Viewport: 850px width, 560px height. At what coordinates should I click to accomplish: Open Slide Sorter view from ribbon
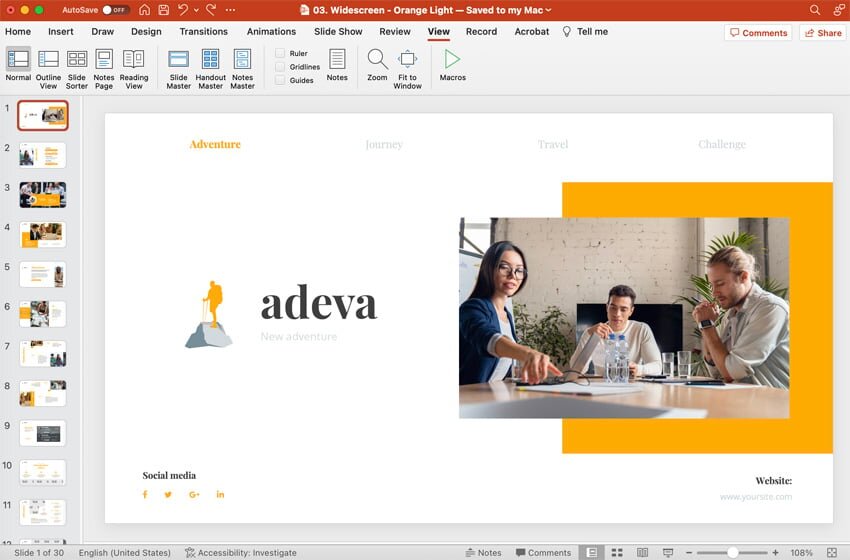coord(77,67)
